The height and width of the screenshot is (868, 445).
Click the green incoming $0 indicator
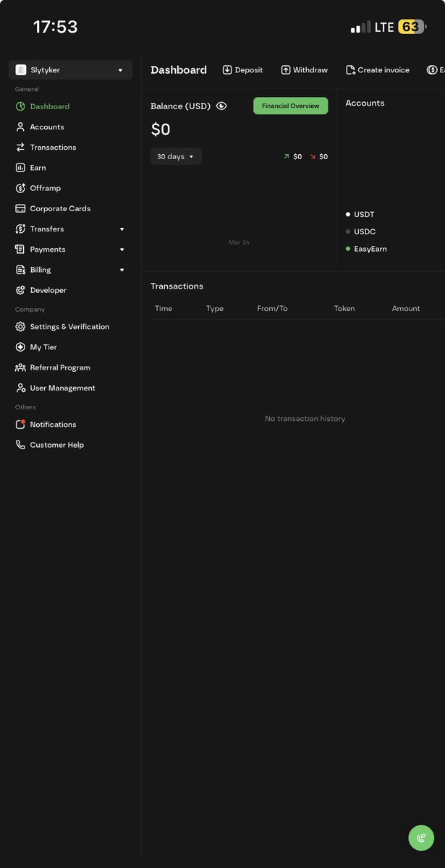[293, 156]
